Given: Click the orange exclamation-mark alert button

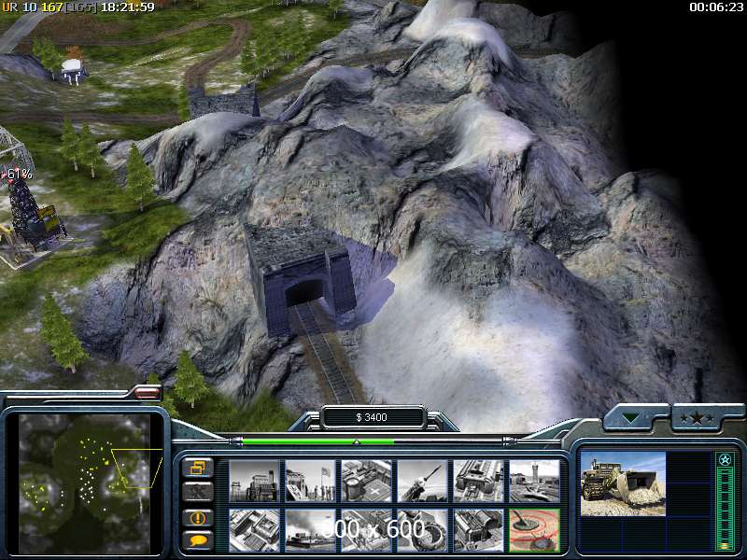Looking at the screenshot, I should 198,518.
